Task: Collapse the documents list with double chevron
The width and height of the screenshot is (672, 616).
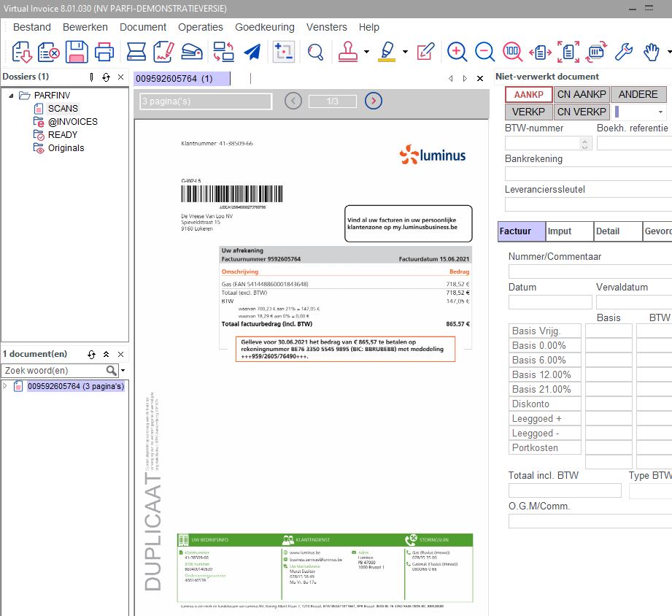Action: [x=106, y=354]
